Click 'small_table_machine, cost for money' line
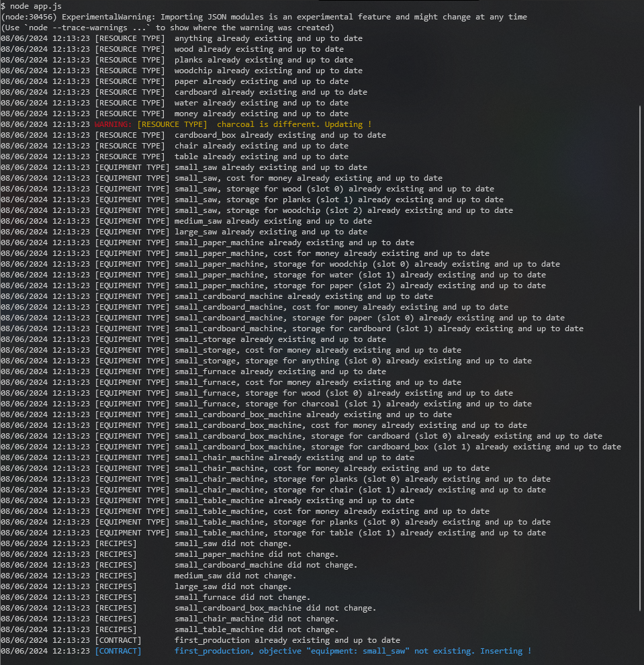 tap(245, 511)
